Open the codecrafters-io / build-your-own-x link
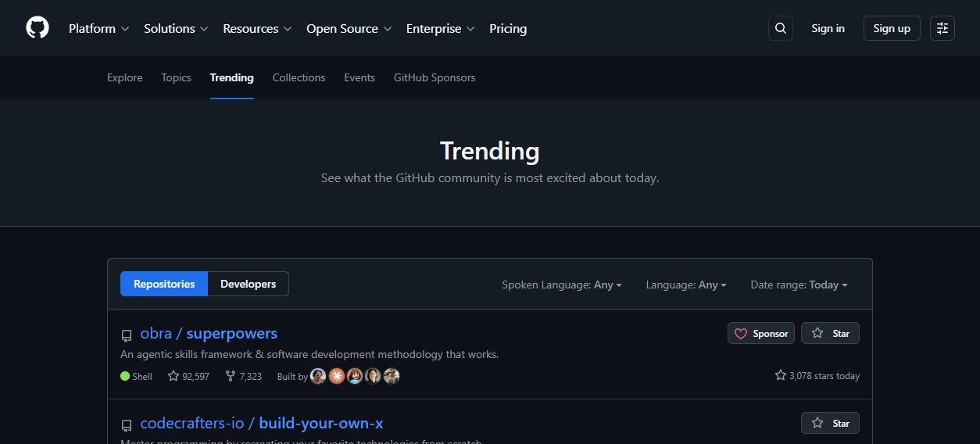The image size is (980, 444). coord(262,423)
